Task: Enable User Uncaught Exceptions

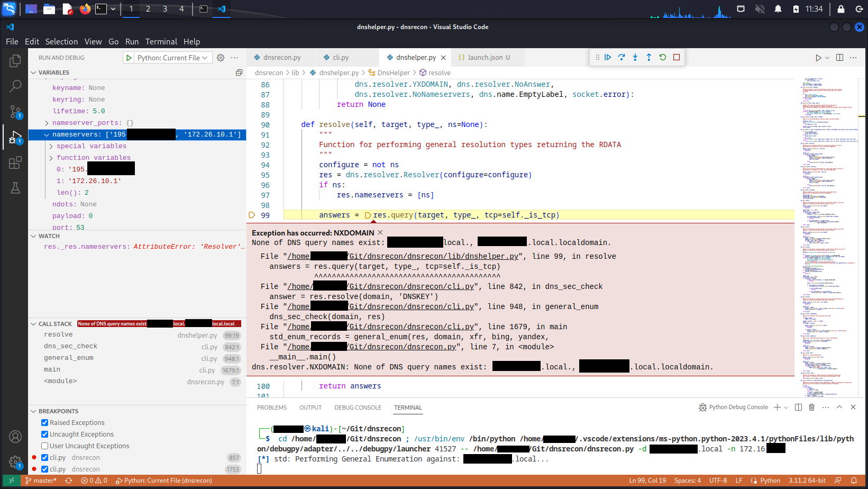Action: coord(44,446)
